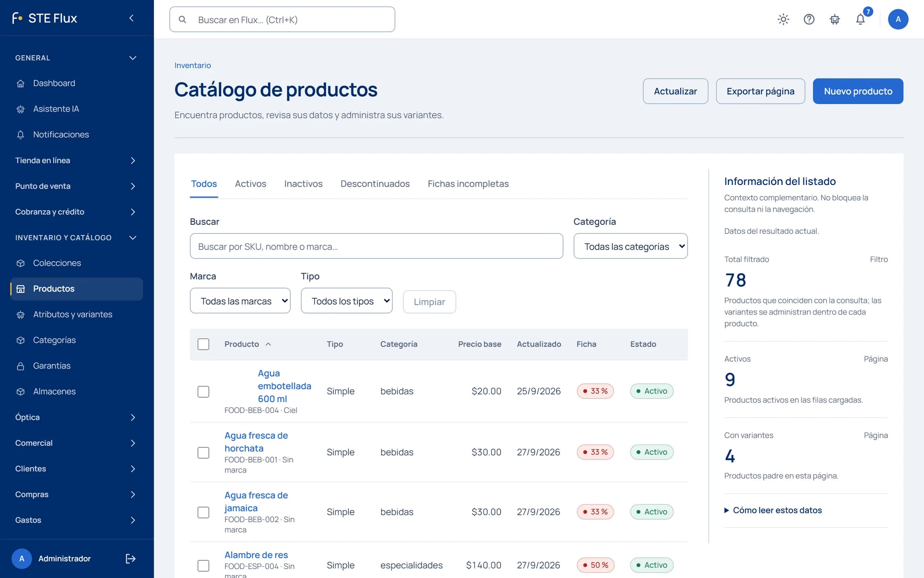Check the Alambre de res row checkbox
This screenshot has width=924, height=578.
pos(203,565)
